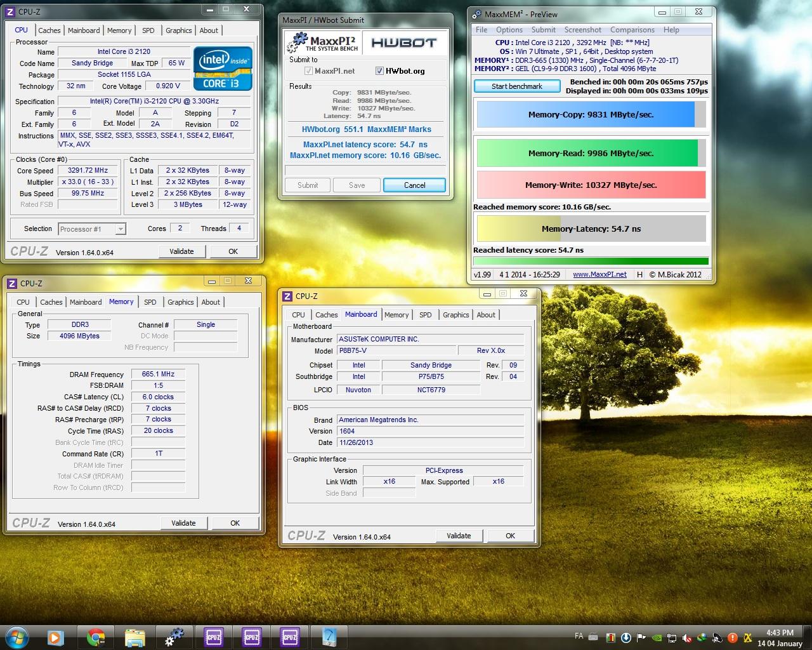Open the Screenshot menu in MaxxMEM²
The width and height of the screenshot is (812, 650).
coord(583,30)
